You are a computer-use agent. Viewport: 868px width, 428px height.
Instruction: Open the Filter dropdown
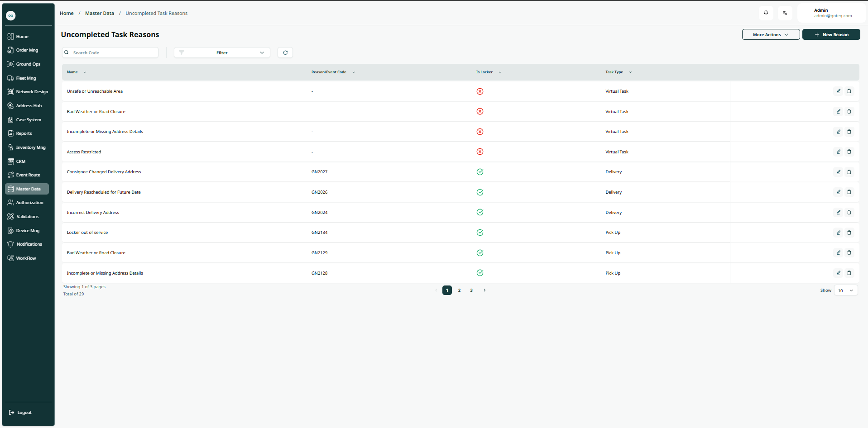coord(222,53)
